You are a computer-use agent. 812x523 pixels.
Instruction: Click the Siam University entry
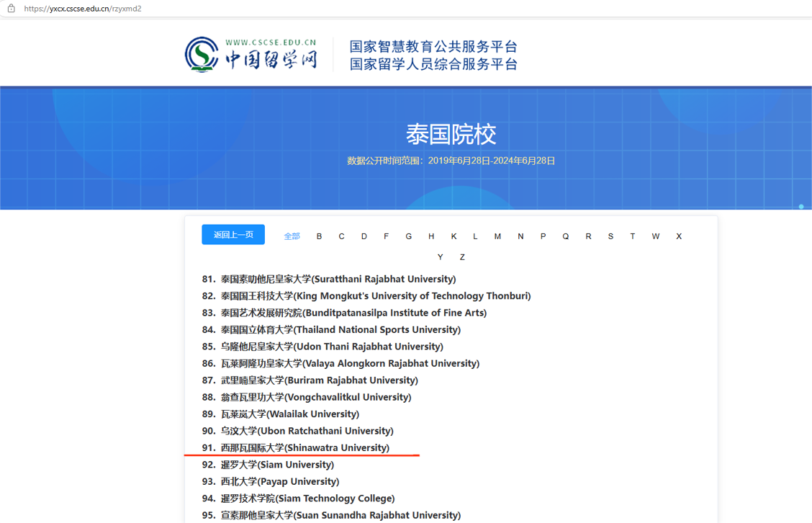(x=268, y=465)
